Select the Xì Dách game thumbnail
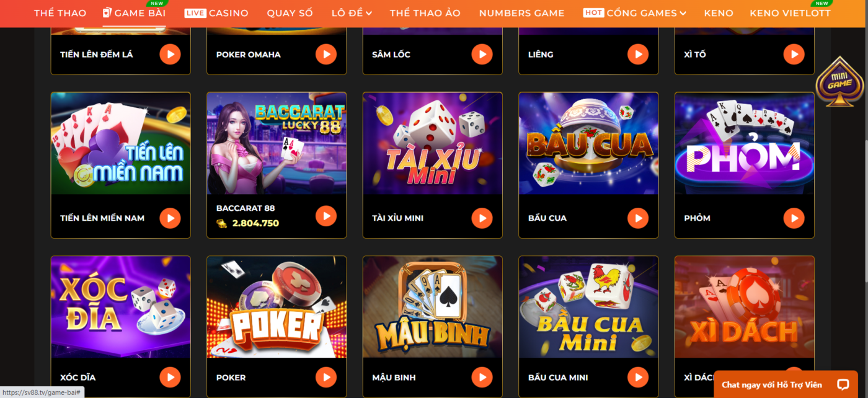Image resolution: width=868 pixels, height=398 pixels. (x=744, y=307)
